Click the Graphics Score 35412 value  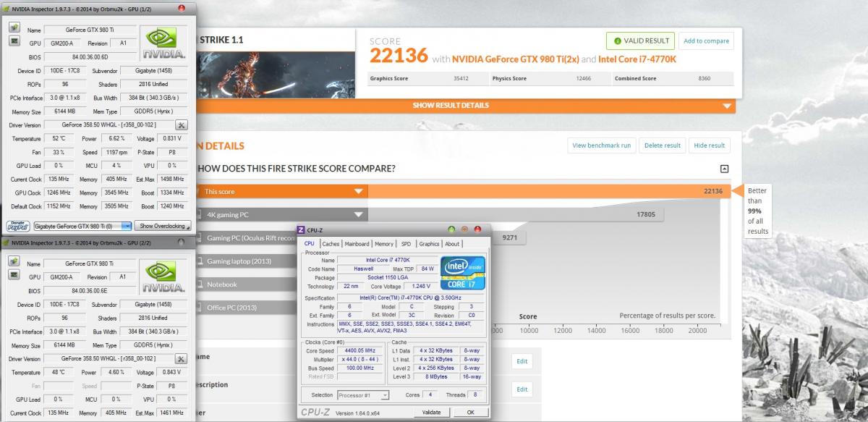click(x=461, y=78)
